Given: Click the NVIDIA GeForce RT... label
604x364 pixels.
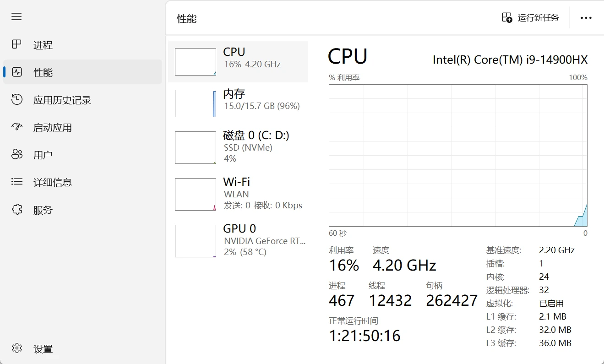Looking at the screenshot, I should (x=265, y=241).
